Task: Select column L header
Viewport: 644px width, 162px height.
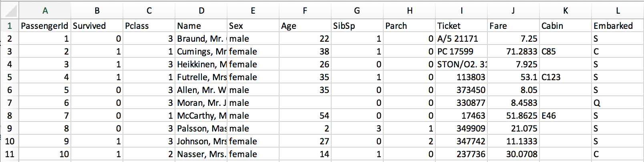Action: click(618, 11)
